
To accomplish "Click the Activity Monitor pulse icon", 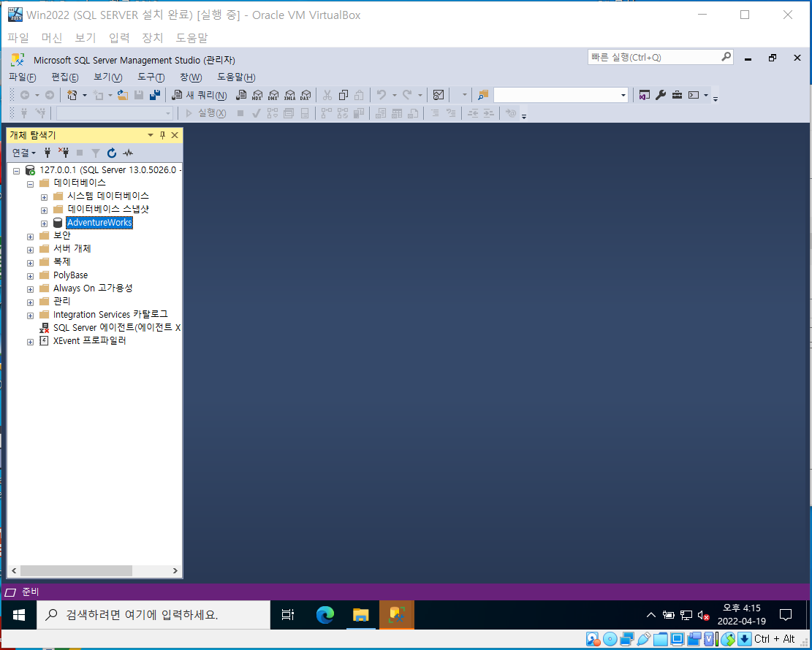I will click(128, 153).
